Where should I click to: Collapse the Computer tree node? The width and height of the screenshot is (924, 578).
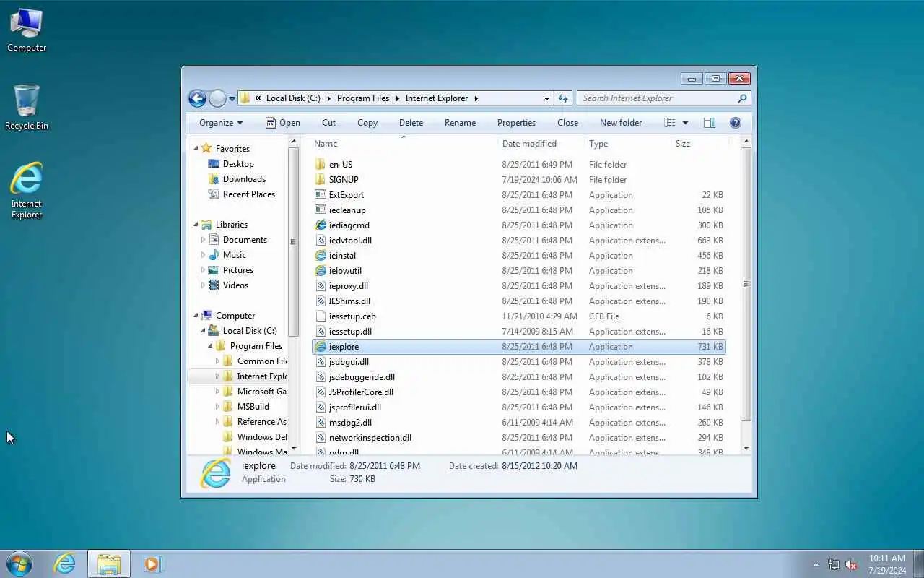(x=196, y=316)
